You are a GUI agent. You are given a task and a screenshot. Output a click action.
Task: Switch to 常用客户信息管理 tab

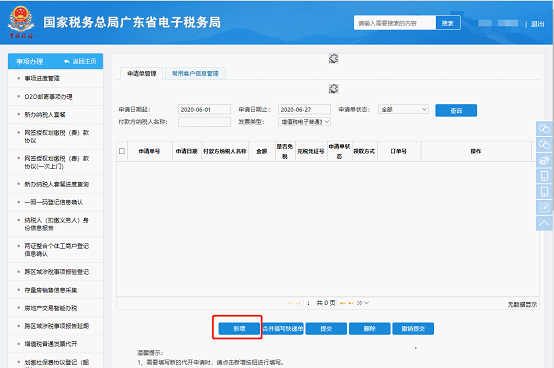pyautogui.click(x=195, y=73)
